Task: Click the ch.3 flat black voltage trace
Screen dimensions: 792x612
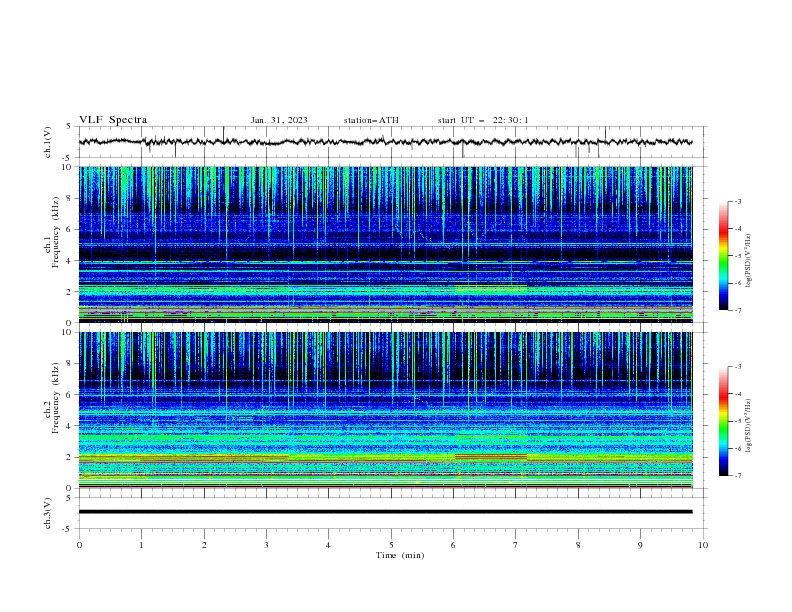Action: pyautogui.click(x=385, y=512)
